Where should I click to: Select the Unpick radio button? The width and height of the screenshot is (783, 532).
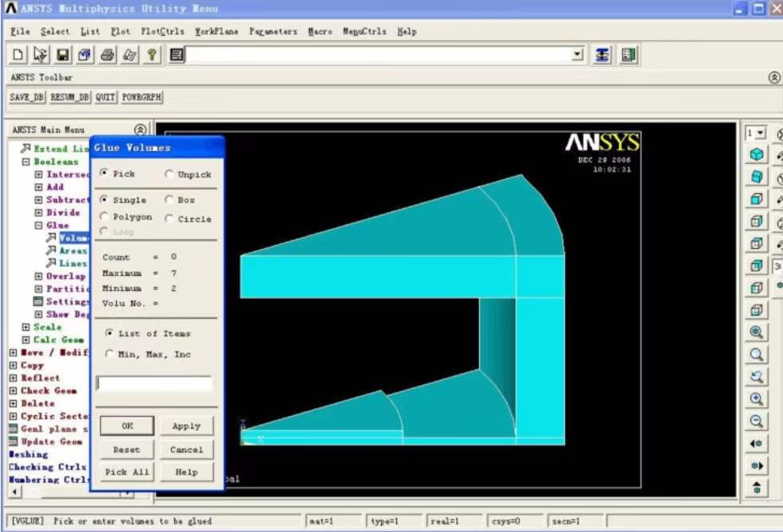pyautogui.click(x=169, y=174)
